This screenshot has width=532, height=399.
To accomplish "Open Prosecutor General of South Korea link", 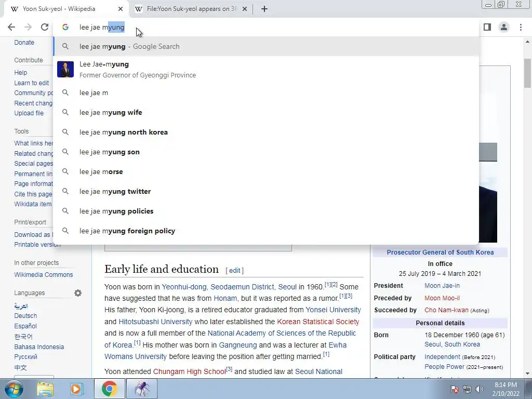I will [440, 252].
